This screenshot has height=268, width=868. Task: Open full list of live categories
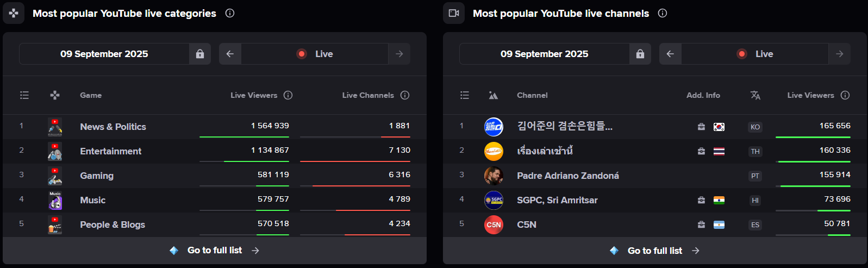point(215,251)
